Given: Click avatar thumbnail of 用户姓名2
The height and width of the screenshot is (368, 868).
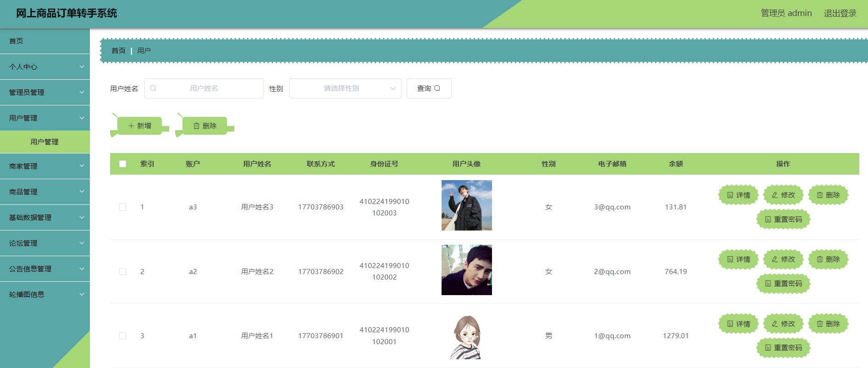Looking at the screenshot, I should click(467, 270).
